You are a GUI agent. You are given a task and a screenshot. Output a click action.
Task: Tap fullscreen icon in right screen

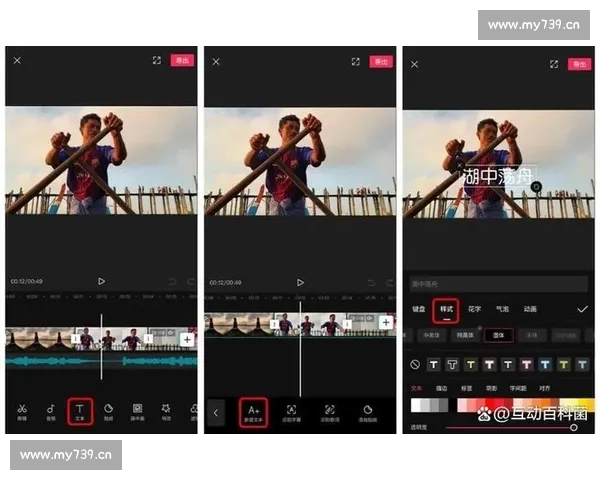pyautogui.click(x=554, y=64)
